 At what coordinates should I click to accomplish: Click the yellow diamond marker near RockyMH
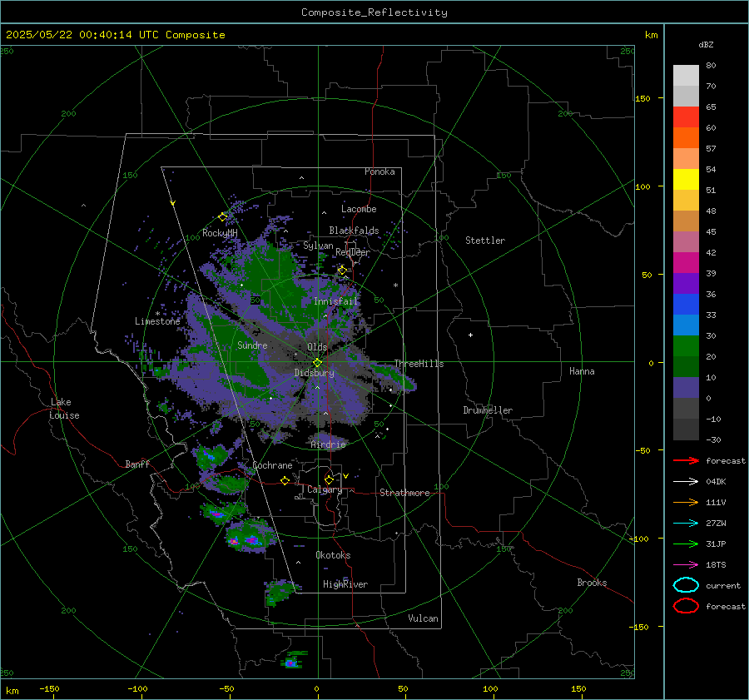coord(222,217)
